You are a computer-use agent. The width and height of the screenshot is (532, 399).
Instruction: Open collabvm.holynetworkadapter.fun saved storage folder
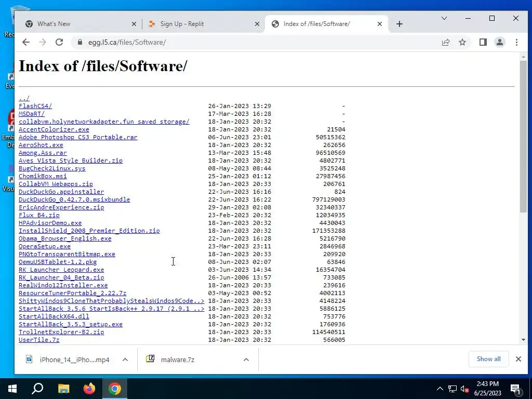point(104,122)
